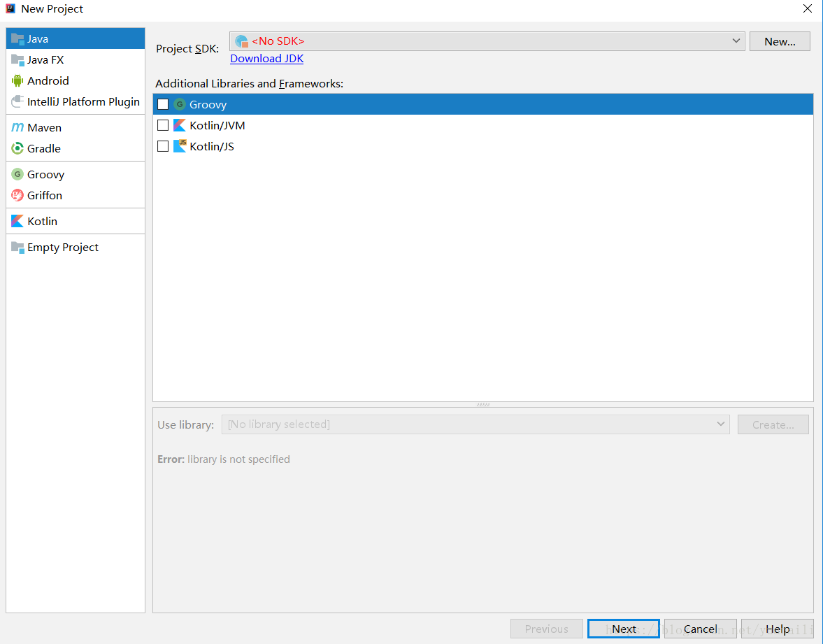Screen dimensions: 823x644
Task: Click the Previous button
Action: point(546,629)
